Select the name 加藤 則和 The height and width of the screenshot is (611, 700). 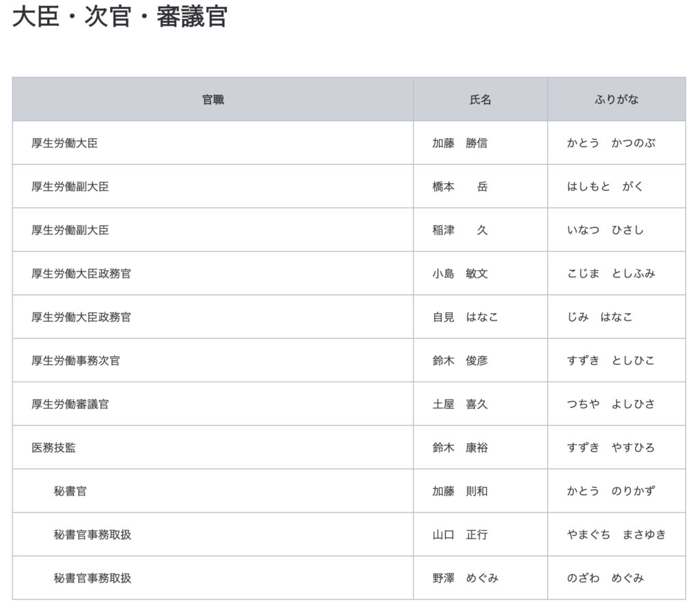pos(460,491)
